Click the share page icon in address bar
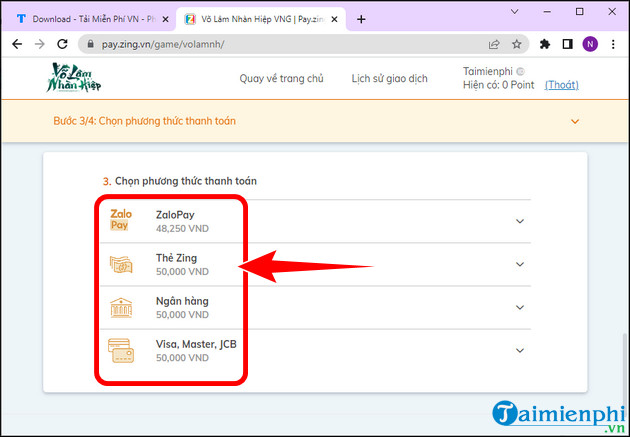 tap(494, 44)
